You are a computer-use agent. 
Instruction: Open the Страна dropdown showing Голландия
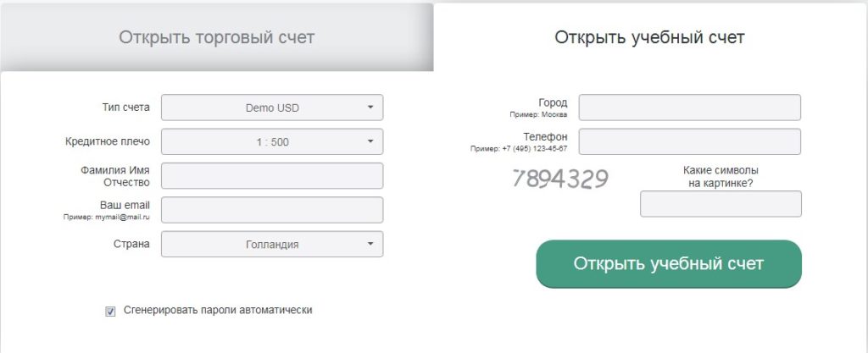pos(272,244)
